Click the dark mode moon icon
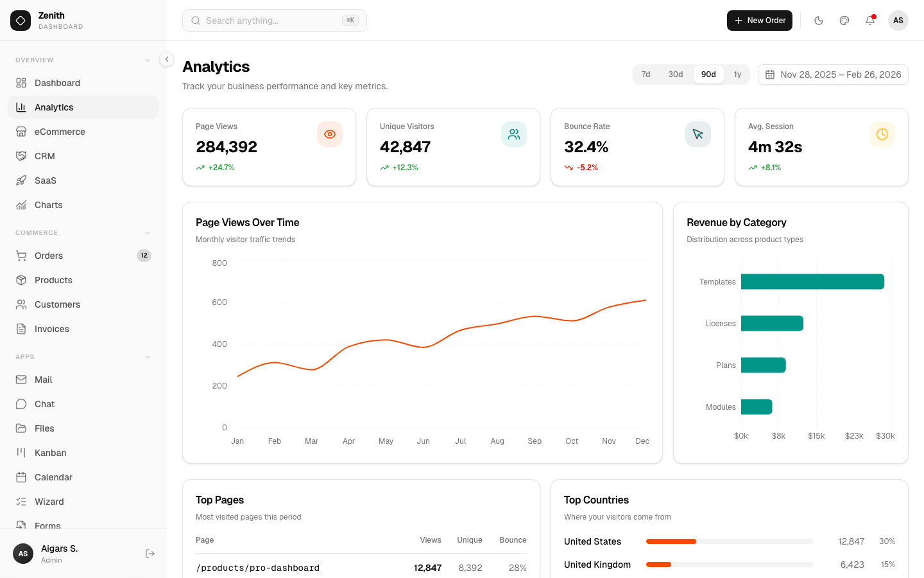The width and height of the screenshot is (924, 578). (x=819, y=21)
